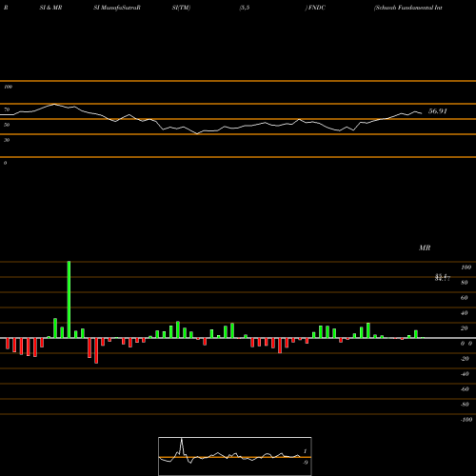
Task: Click the 70 level label on RSI axis
Action: 7,109
